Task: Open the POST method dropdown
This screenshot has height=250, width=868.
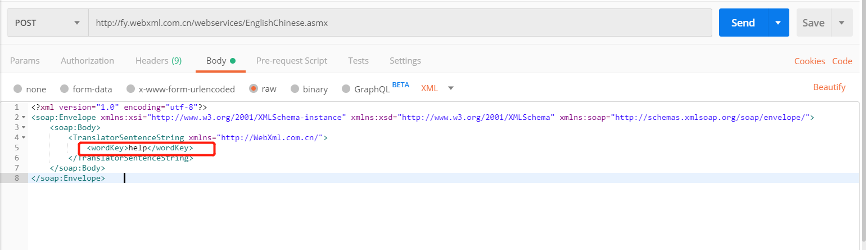Action: tap(47, 23)
